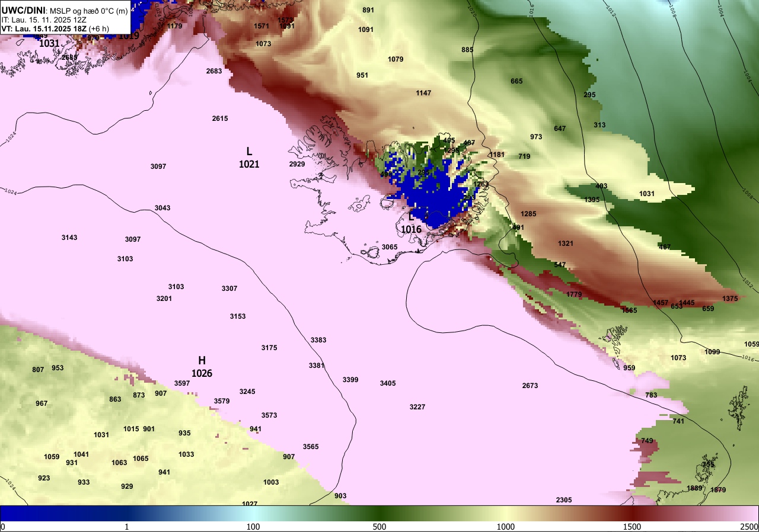Viewport: 759px width, 532px height.
Task: Select the 3381 height value
Action: point(317,366)
